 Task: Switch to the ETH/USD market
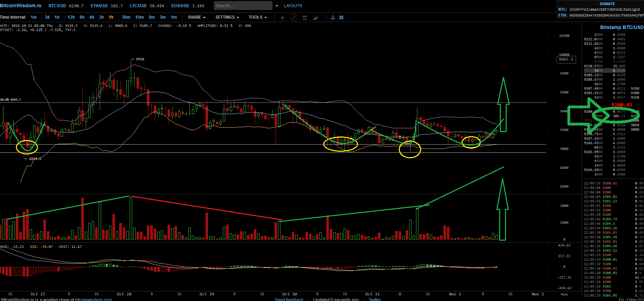107,6
